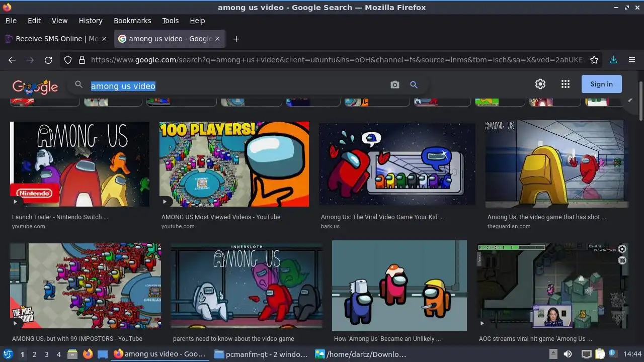Viewport: 644px width, 362px height.
Task: Open the Firefox downloads panel
Action: pos(613,60)
